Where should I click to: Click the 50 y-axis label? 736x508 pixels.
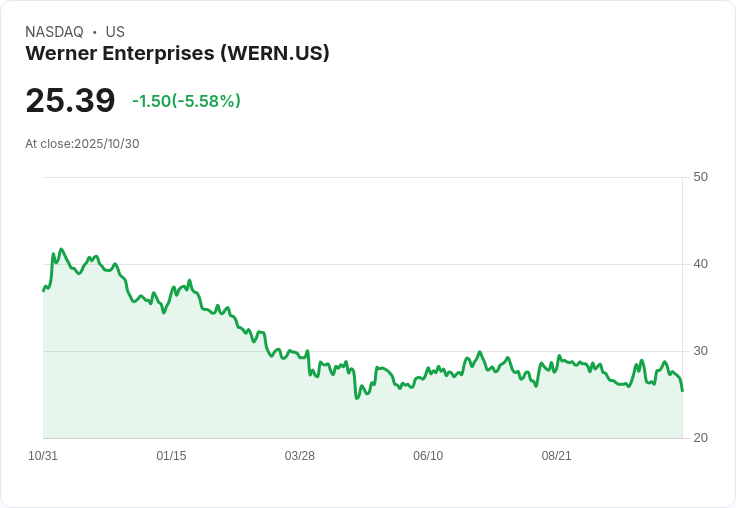point(700,177)
